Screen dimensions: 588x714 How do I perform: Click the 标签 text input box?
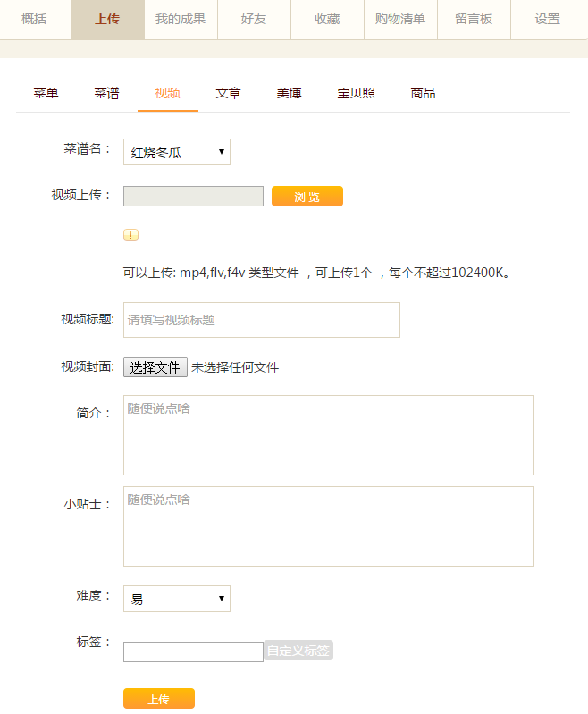coord(194,651)
